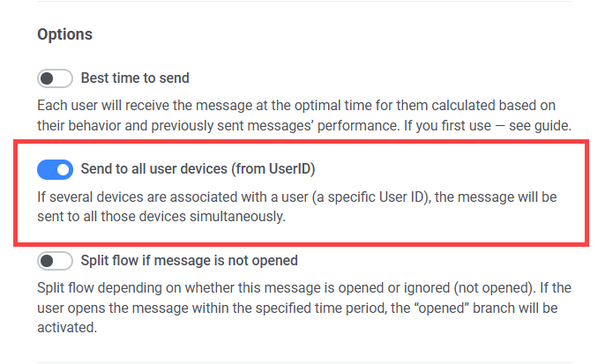This screenshot has height=364, width=605.
Task: Click the final word "activated" in Split flow text
Action: pyautogui.click(x=66, y=327)
